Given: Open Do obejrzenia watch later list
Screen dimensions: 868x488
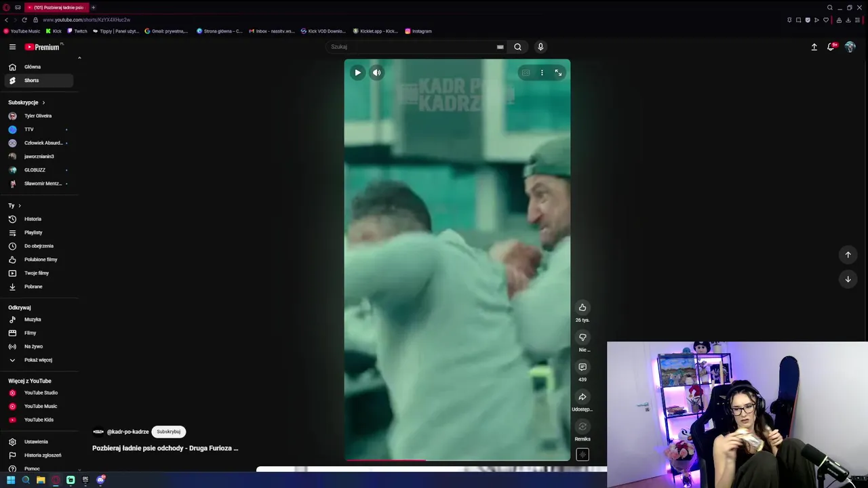Looking at the screenshot, I should coord(39,246).
